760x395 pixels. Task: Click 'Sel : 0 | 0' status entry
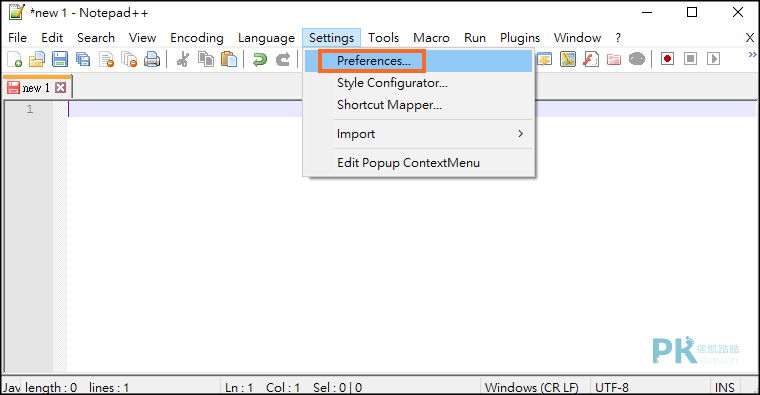(337, 388)
